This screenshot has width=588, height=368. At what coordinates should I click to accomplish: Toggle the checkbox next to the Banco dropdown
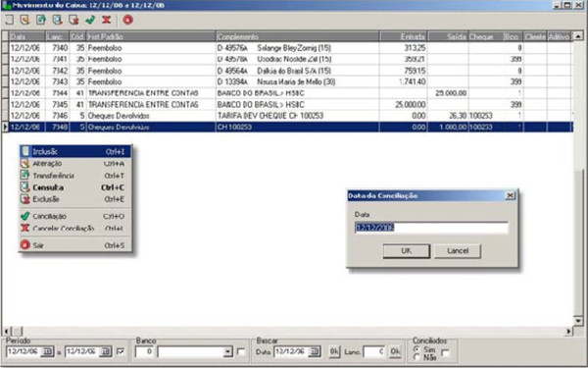(x=241, y=352)
